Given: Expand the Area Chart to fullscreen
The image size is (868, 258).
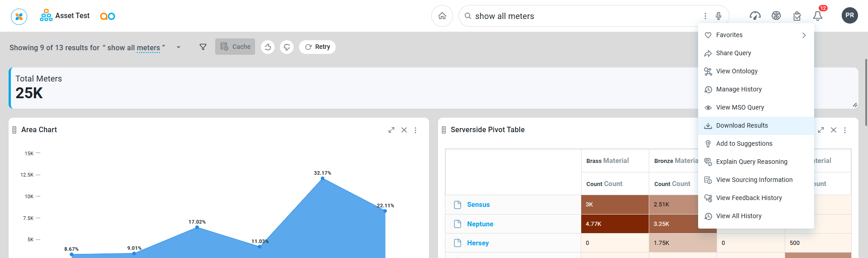Looking at the screenshot, I should tap(391, 130).
